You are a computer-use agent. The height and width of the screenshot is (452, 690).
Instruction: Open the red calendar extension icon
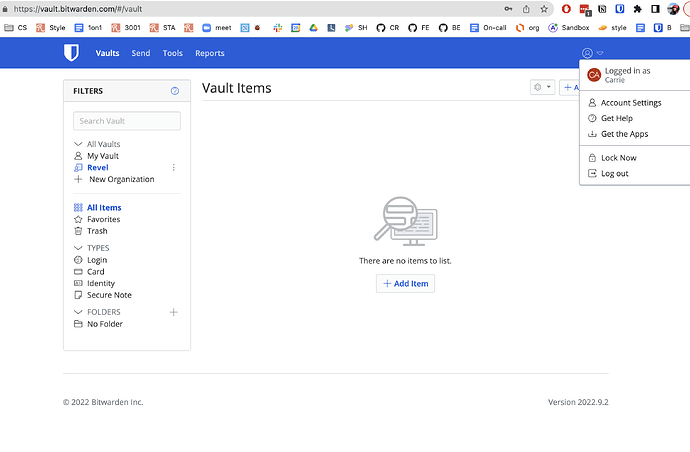click(584, 9)
